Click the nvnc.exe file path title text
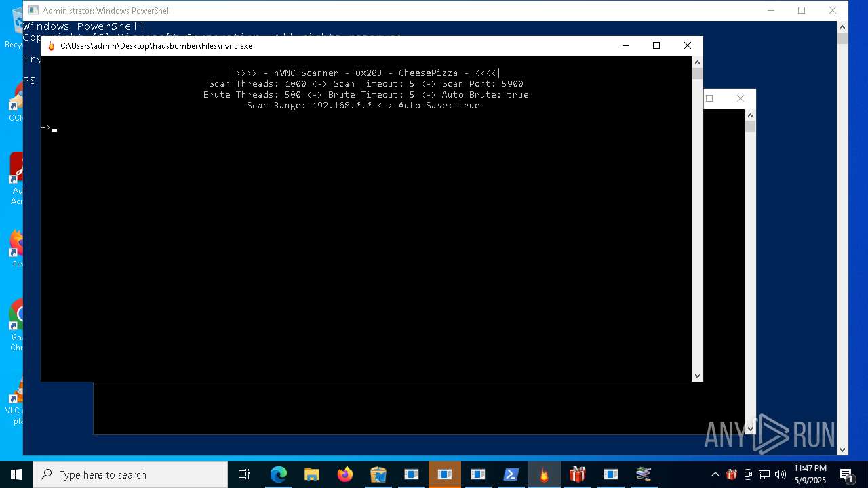 (156, 46)
